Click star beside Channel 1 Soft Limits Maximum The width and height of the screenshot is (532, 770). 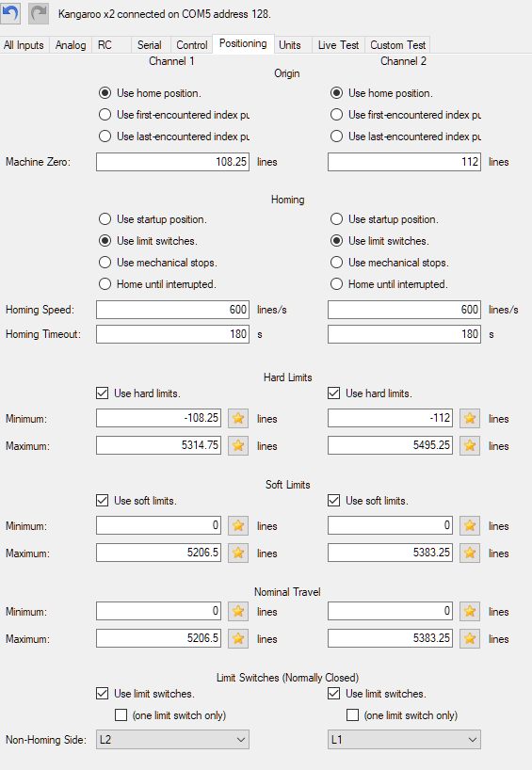(238, 553)
